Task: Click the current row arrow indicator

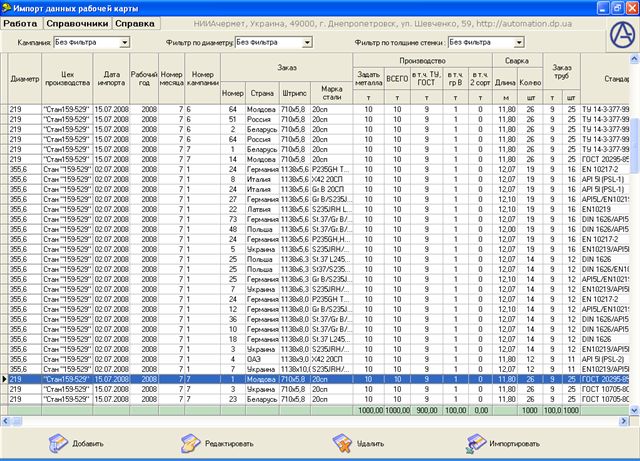Action: (x=4, y=379)
